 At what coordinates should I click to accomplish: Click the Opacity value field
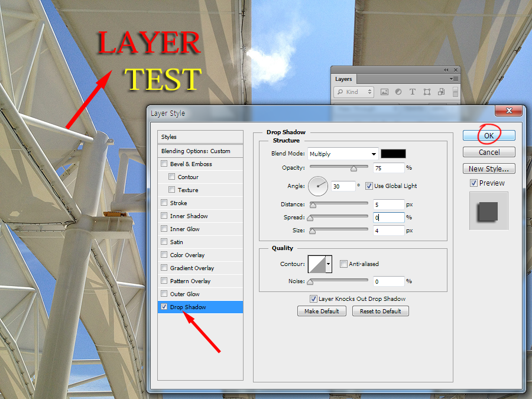pyautogui.click(x=389, y=168)
